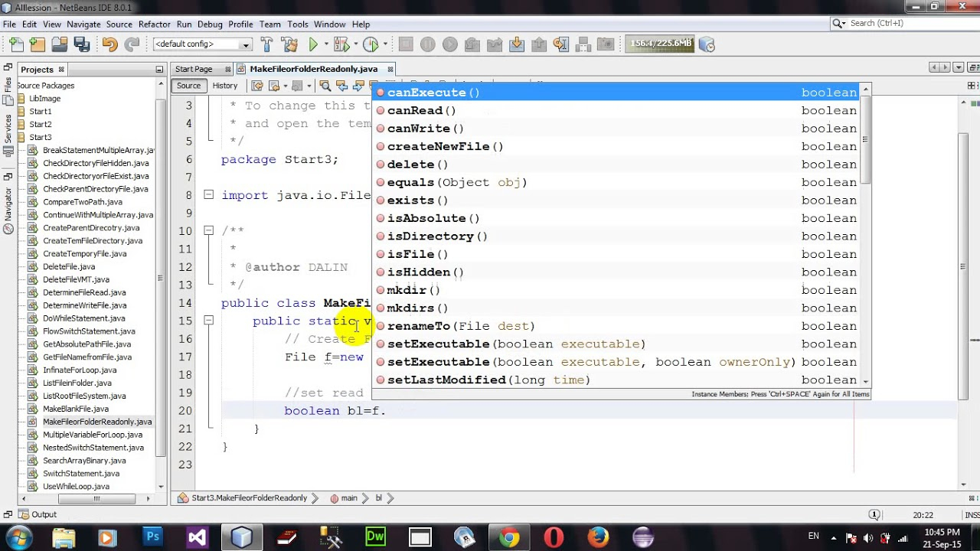
Task: Click the Debug Project icon
Action: click(x=340, y=44)
